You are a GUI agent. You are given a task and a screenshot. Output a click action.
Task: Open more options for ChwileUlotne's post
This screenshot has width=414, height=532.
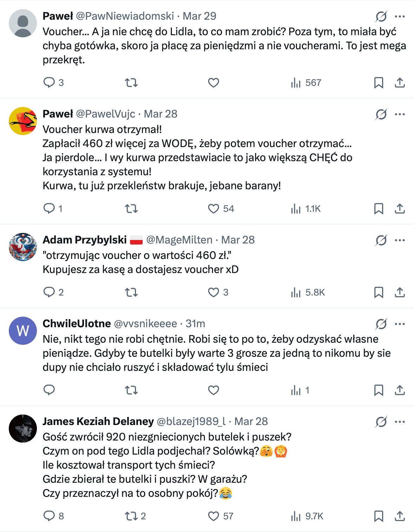click(x=400, y=323)
